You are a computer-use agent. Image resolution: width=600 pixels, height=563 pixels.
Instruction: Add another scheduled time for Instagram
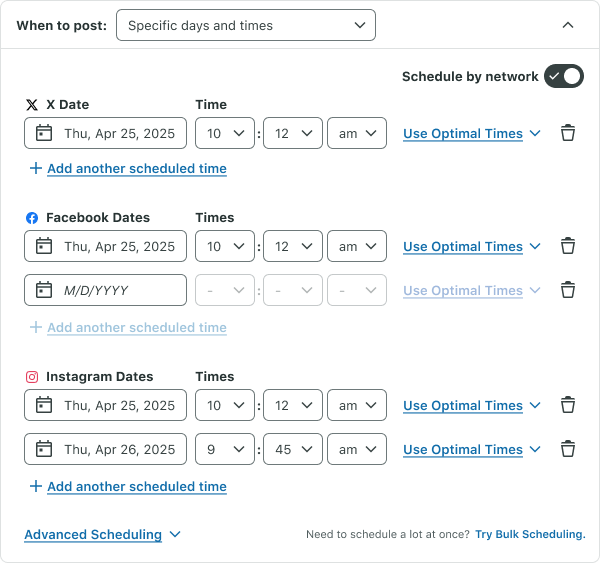click(x=136, y=486)
